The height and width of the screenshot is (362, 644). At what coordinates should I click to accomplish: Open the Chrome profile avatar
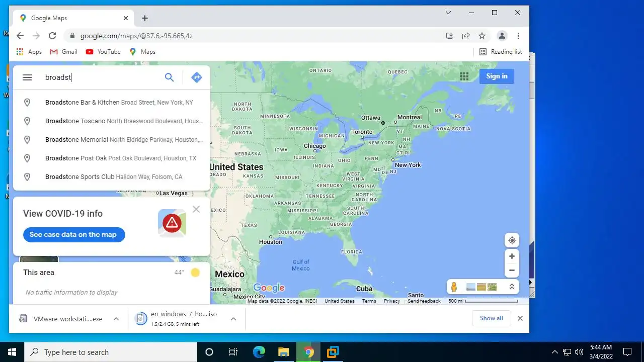coord(502,36)
